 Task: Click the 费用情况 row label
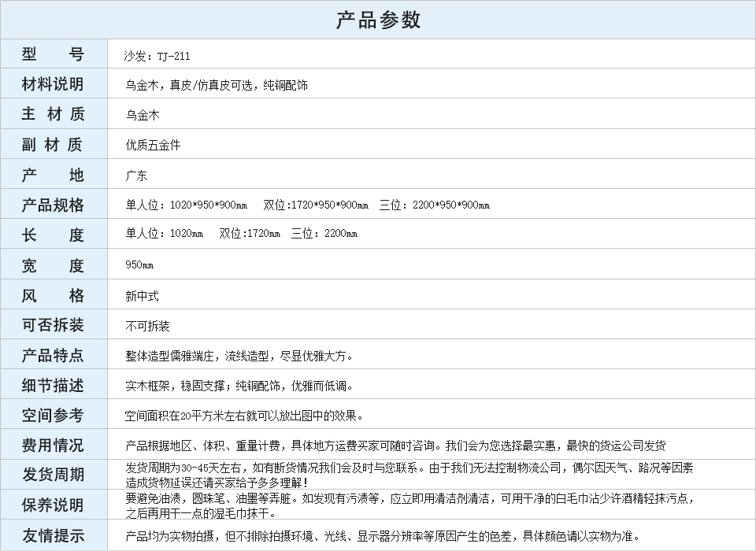[x=53, y=445]
